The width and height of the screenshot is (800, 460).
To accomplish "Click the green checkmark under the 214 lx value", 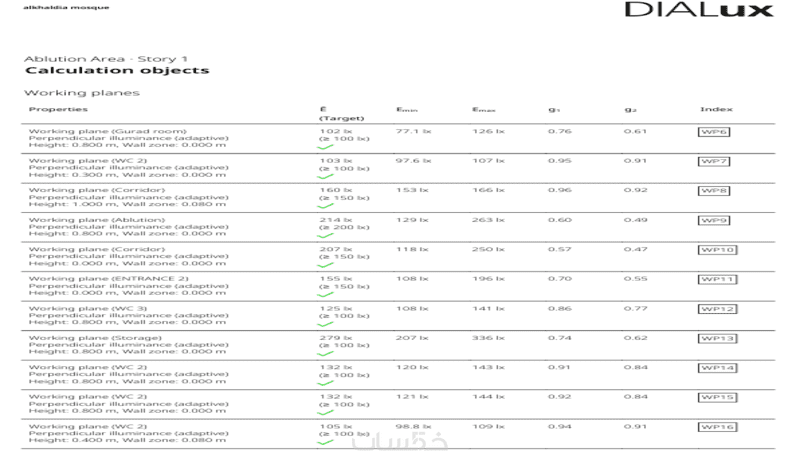I will pos(325,236).
